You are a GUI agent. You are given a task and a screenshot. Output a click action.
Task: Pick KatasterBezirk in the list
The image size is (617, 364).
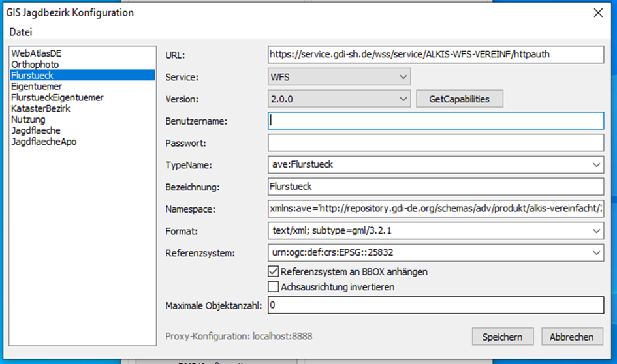[x=40, y=108]
